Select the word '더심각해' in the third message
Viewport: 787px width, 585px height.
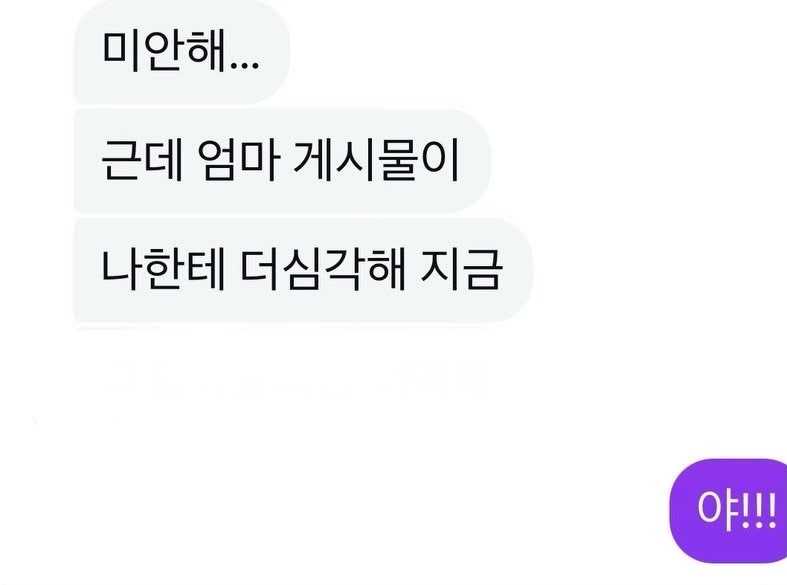(x=321, y=270)
